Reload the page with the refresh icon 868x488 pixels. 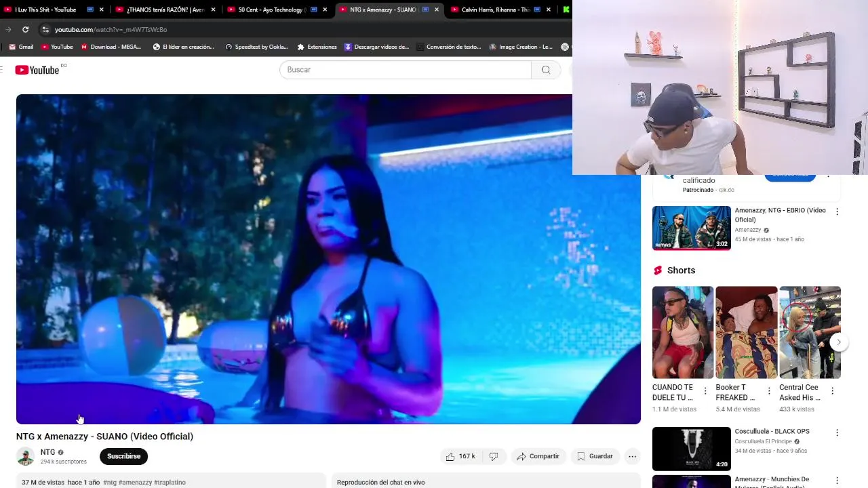pyautogui.click(x=25, y=29)
